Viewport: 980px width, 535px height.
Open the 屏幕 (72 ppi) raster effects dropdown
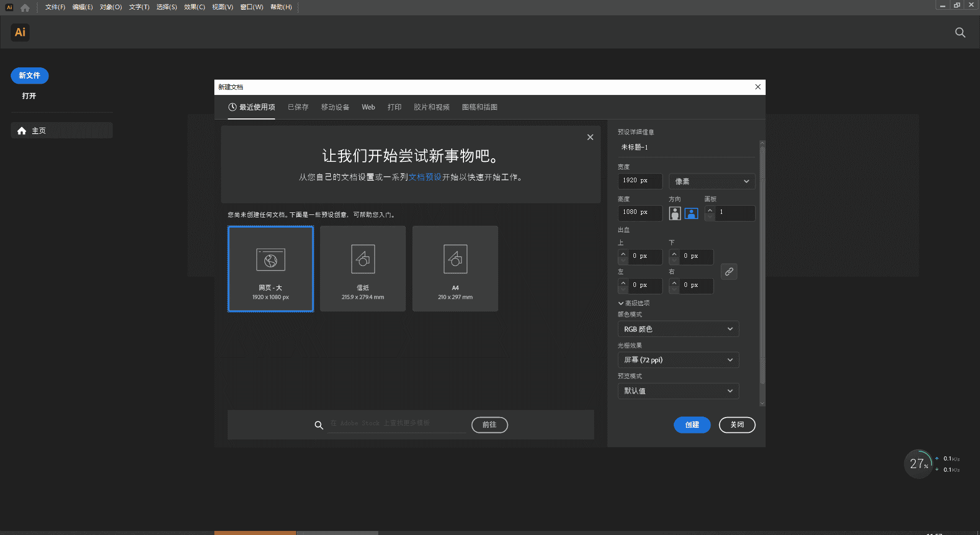pos(678,360)
